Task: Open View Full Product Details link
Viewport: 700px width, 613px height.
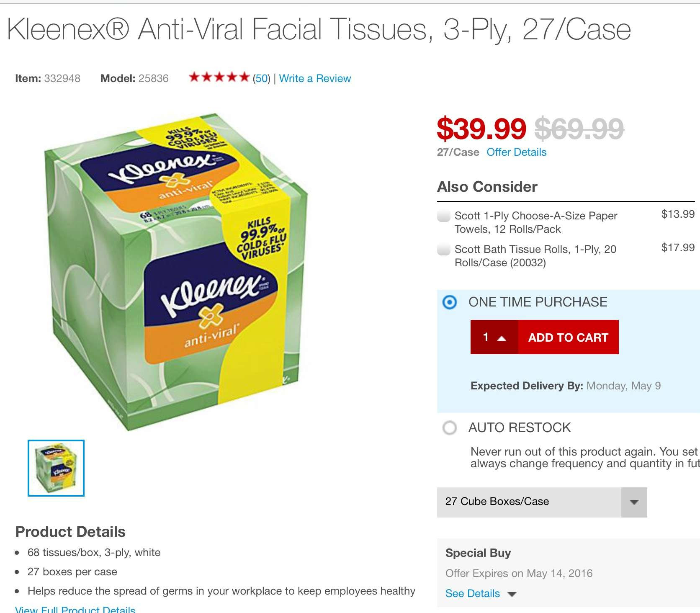Action: pyautogui.click(x=75, y=609)
